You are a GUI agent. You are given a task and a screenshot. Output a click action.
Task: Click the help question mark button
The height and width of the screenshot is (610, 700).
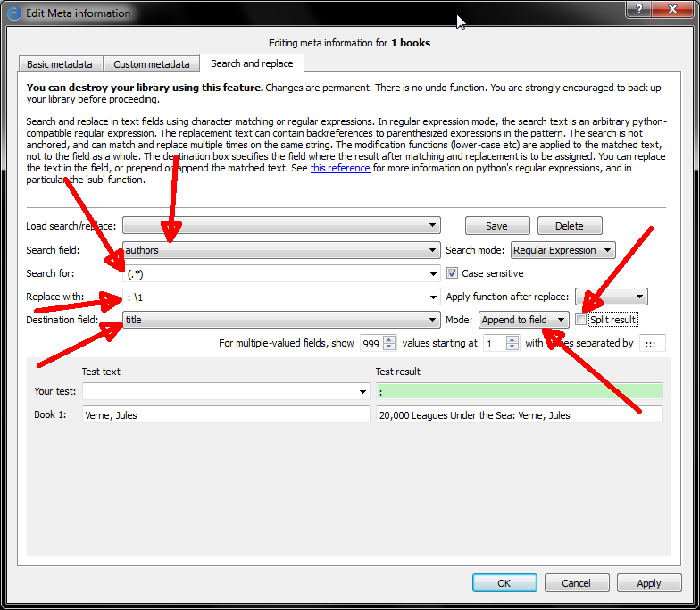(639, 9)
